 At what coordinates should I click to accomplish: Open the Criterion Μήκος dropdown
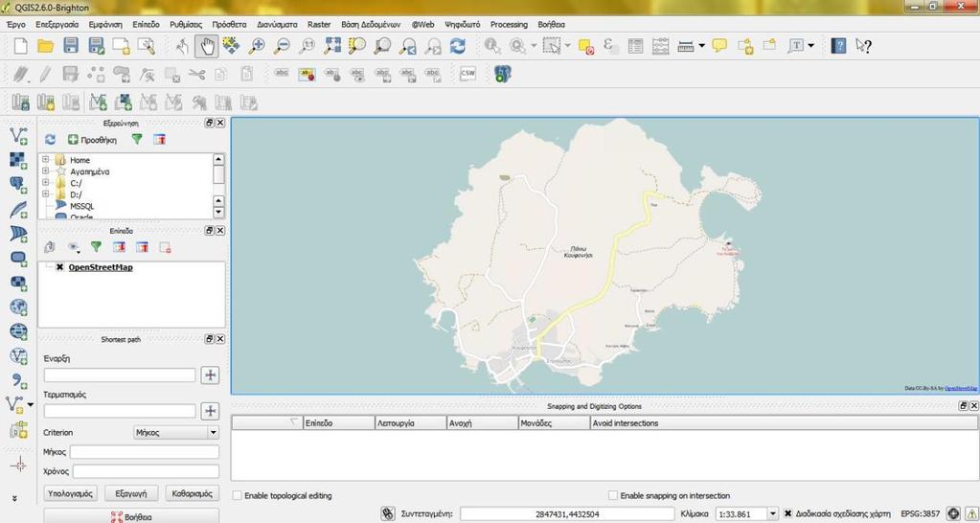click(x=177, y=432)
